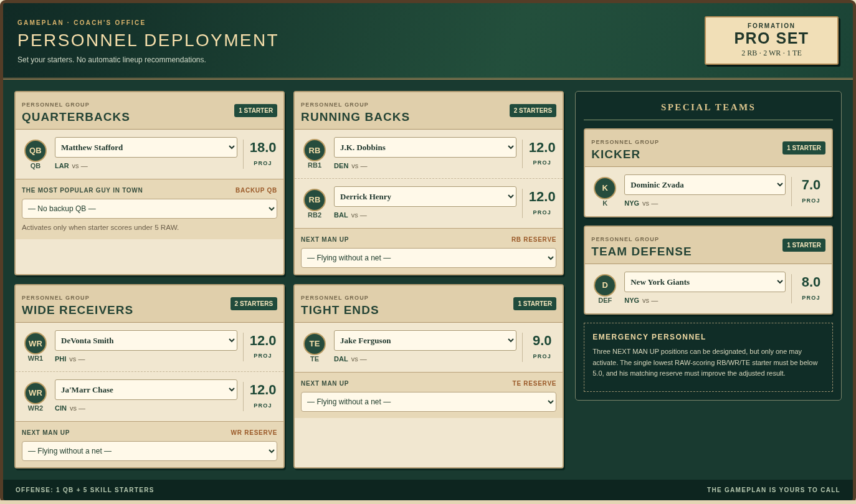Image resolution: width=856 pixels, height=504 pixels.
Task: Open the WR Reserve dropdown
Action: (150, 451)
